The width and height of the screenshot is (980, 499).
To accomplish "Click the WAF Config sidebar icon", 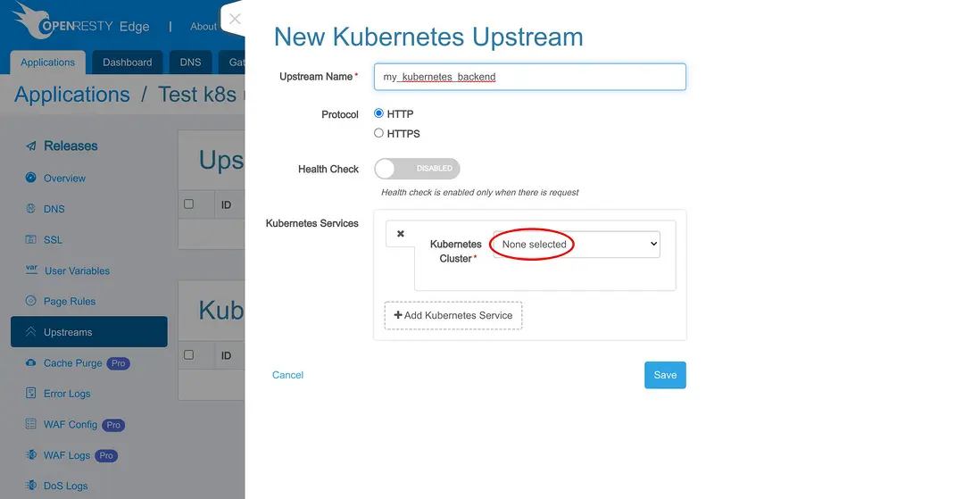I will [31, 424].
